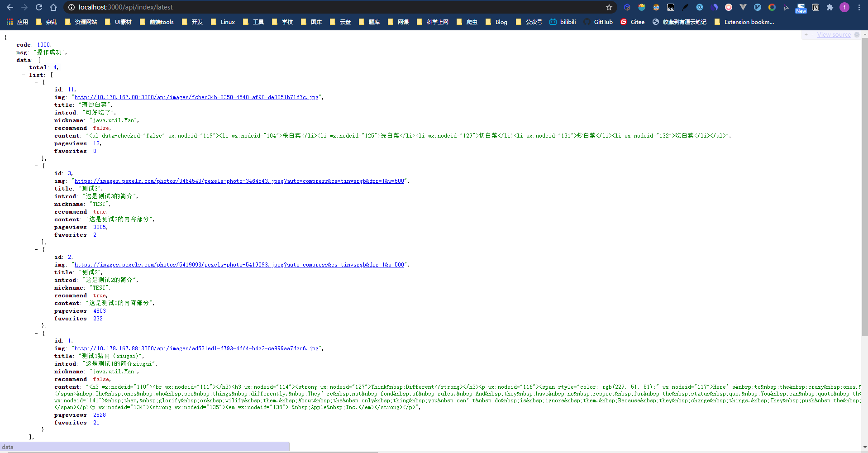Screen dimensions: 868x453
Task: Open image URL for id 1 item
Action: click(196, 348)
